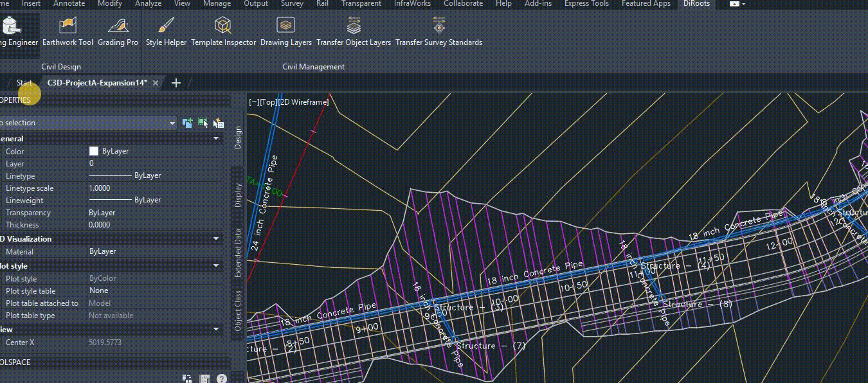This screenshot has width=868, height=383.
Task: Toggle the PICKADD selection mode button
Action: 188,123
